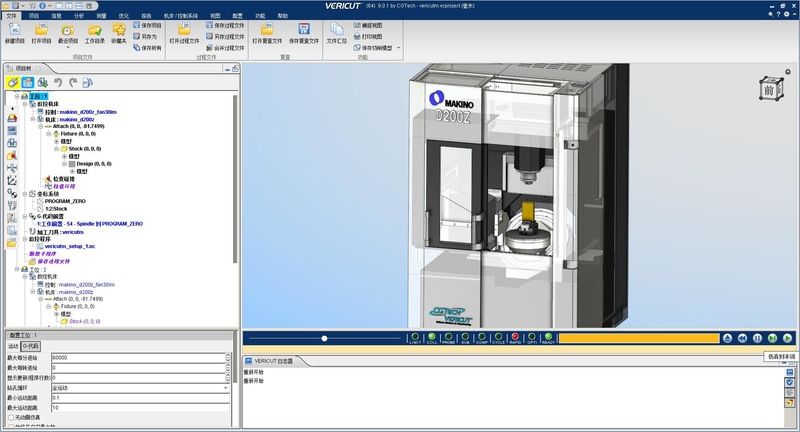Click the 另存为 save-as icon

(x=136, y=36)
